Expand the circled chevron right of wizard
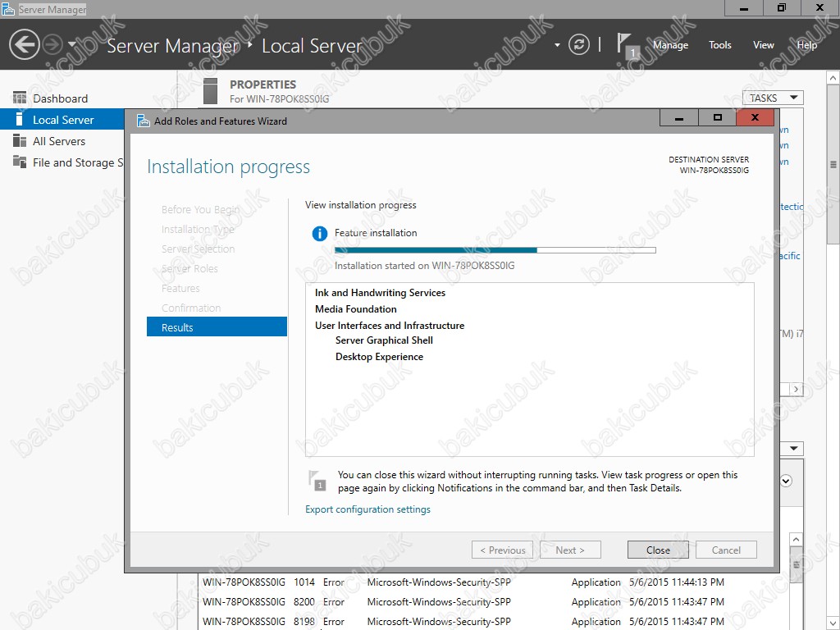This screenshot has height=630, width=840. pyautogui.click(x=786, y=481)
